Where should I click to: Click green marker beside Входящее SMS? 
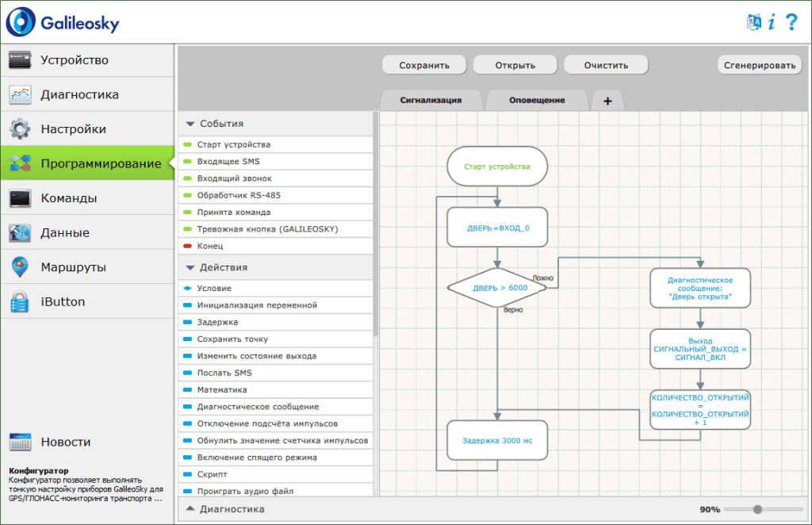pyautogui.click(x=187, y=162)
